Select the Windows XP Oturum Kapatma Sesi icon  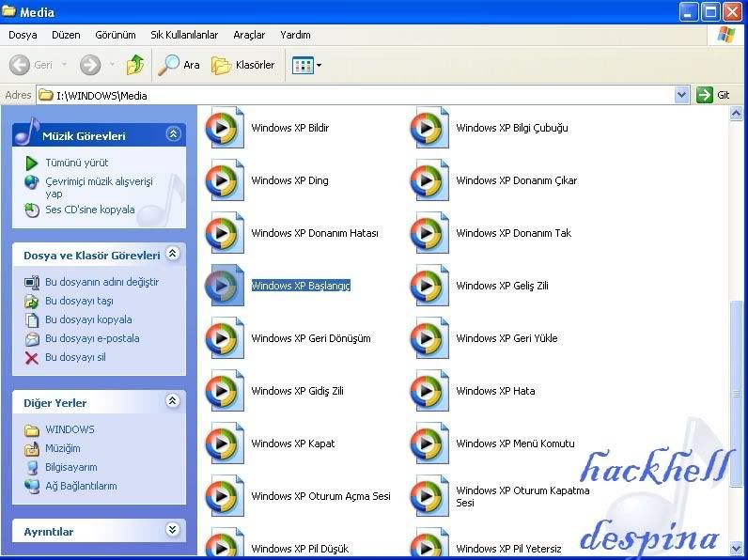point(429,496)
